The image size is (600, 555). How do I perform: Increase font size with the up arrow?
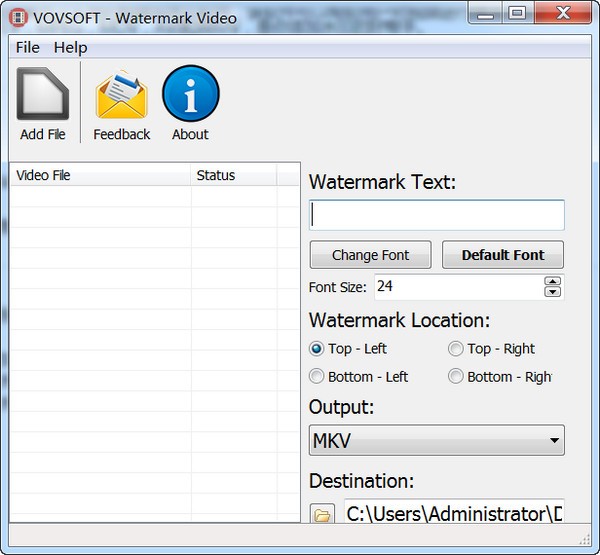tap(553, 281)
